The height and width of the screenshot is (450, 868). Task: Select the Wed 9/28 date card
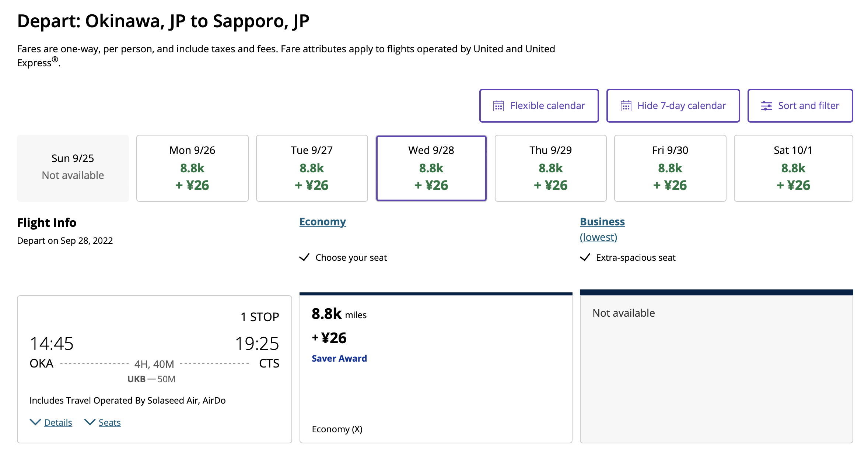(431, 168)
